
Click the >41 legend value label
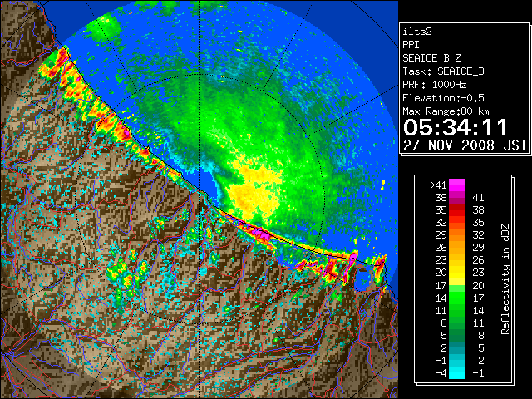438,185
